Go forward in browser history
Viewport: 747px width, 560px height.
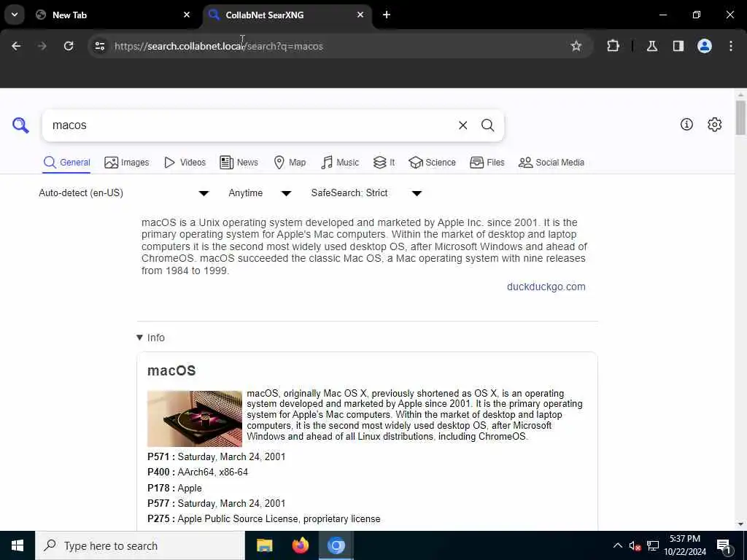click(42, 46)
